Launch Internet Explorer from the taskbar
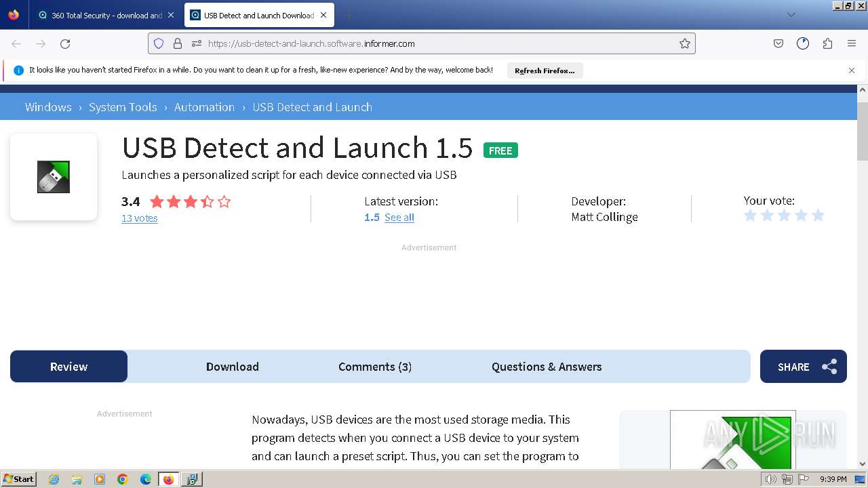 54,479
